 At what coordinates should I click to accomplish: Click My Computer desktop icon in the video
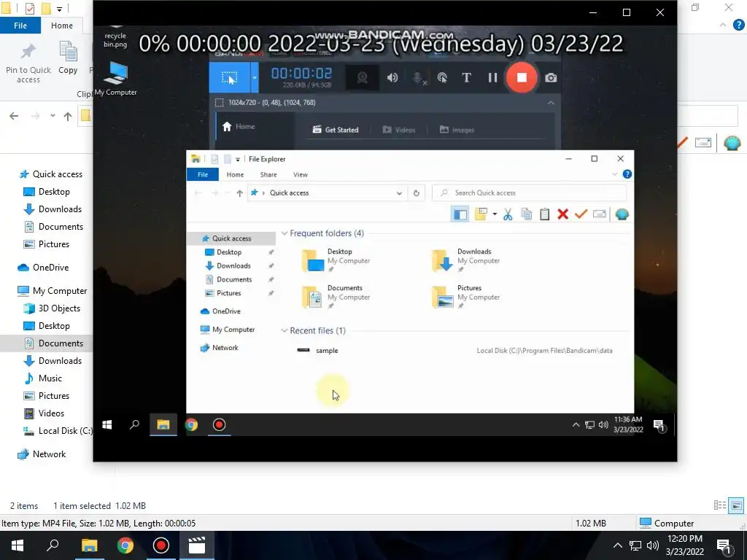coord(116,79)
